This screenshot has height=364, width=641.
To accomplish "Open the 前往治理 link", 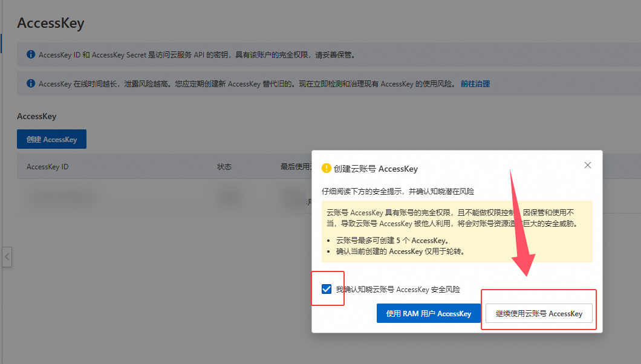I will pyautogui.click(x=475, y=84).
